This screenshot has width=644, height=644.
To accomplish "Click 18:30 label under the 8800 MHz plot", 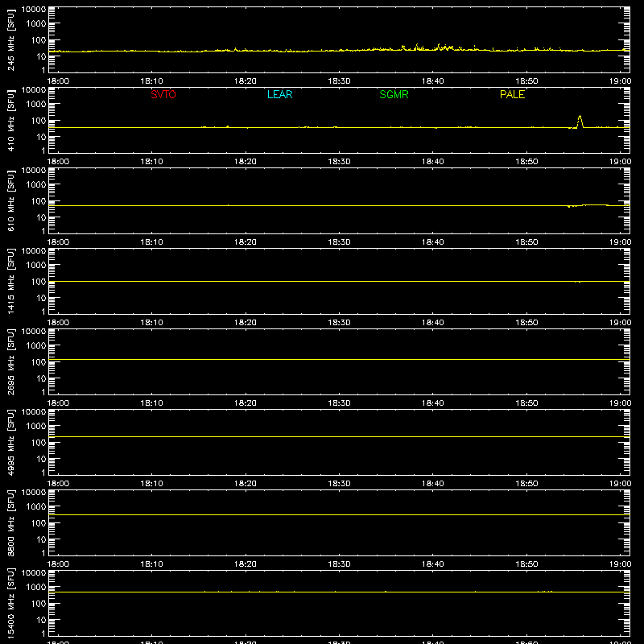I will [x=339, y=564].
